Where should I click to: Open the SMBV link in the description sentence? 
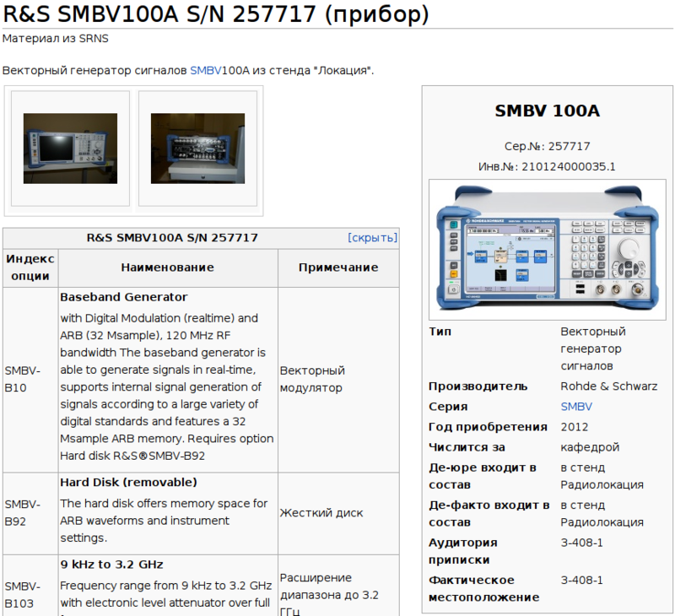point(205,70)
